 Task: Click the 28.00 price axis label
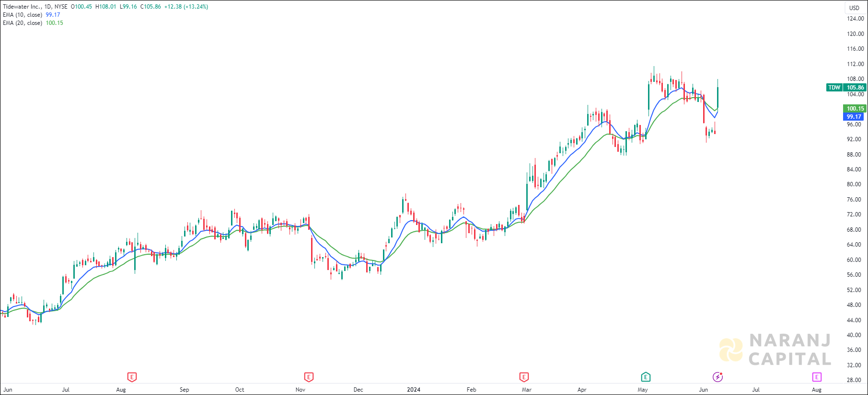point(854,380)
